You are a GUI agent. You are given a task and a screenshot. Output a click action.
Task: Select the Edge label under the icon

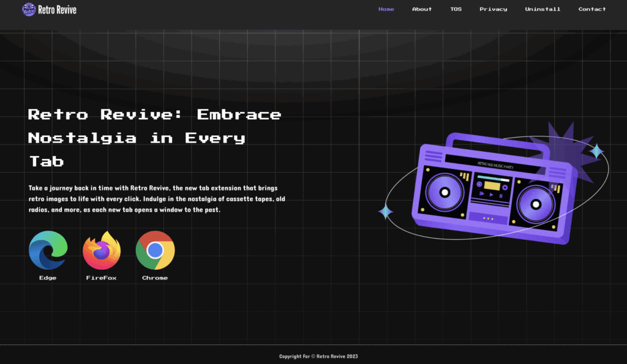(x=48, y=278)
